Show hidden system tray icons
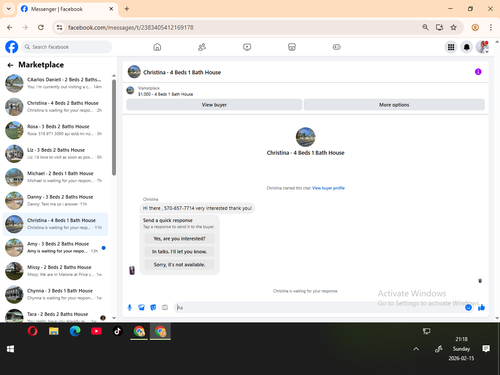The image size is (500, 375). click(x=416, y=349)
